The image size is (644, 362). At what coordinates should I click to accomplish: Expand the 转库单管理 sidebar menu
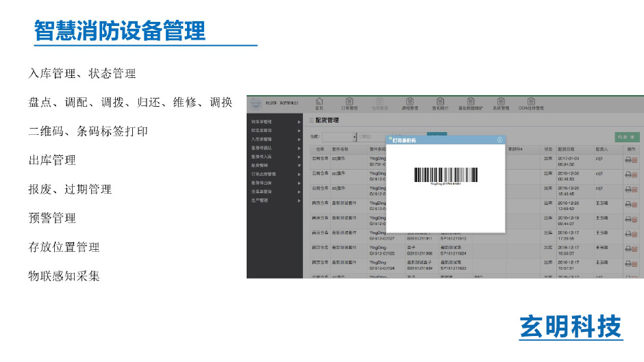[274, 121]
